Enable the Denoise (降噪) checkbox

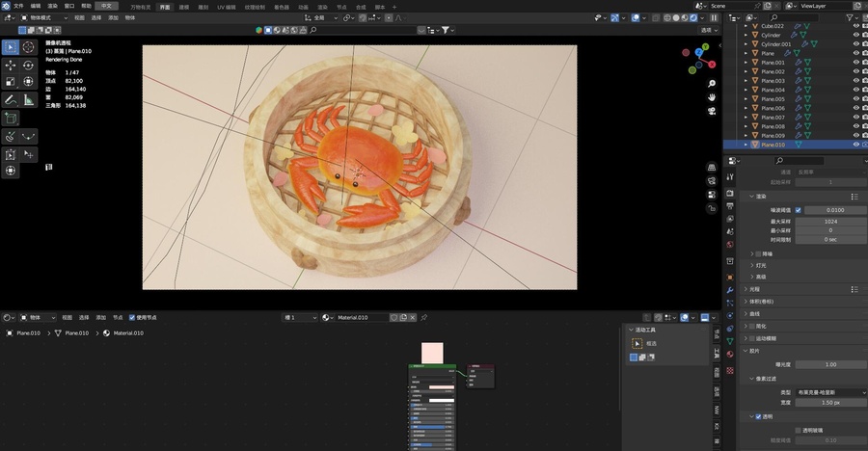pyautogui.click(x=758, y=254)
